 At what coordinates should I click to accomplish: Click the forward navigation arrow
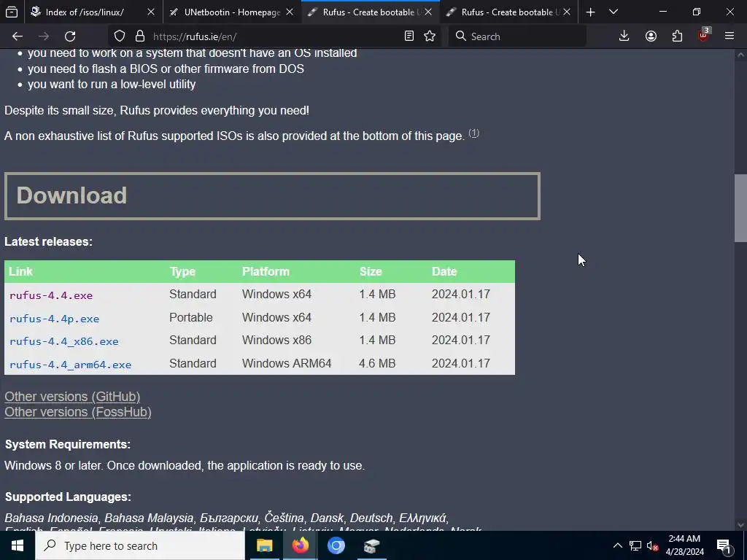(x=44, y=36)
